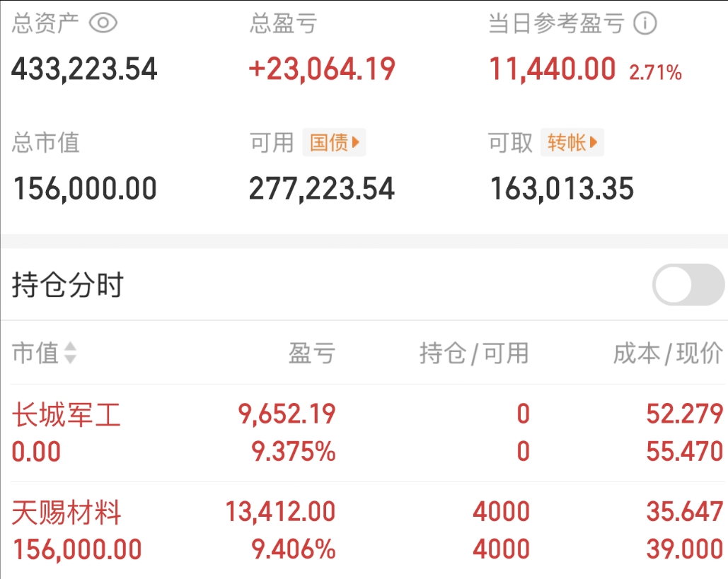Enable the 持仓分时 toggle switch
Screen dimensions: 728x579
tap(688, 284)
